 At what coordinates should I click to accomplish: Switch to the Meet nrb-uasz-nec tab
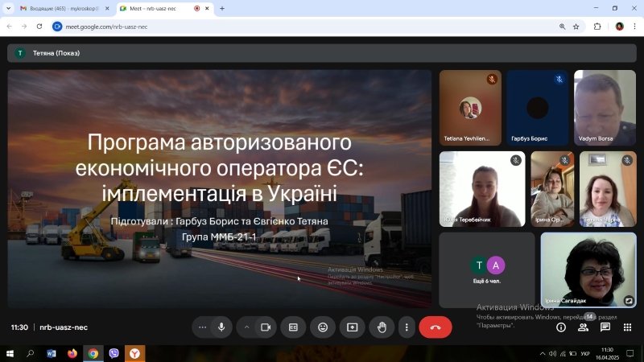pyautogui.click(x=164, y=8)
